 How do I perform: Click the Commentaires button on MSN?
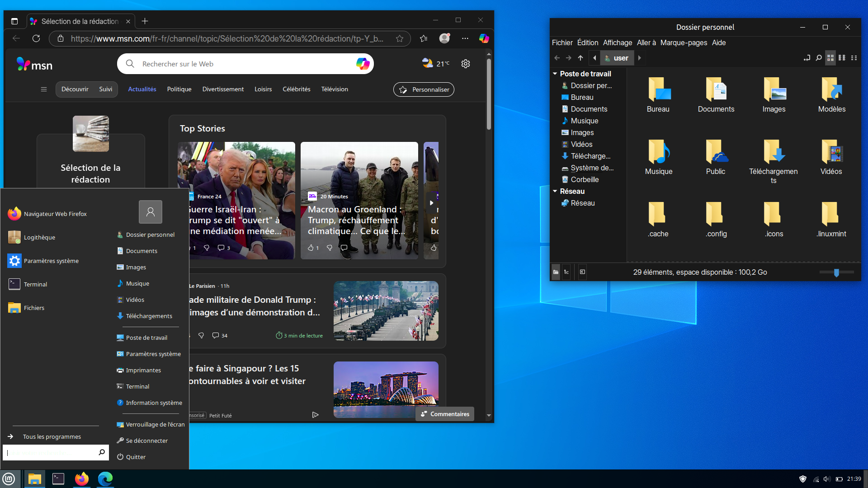pyautogui.click(x=445, y=414)
